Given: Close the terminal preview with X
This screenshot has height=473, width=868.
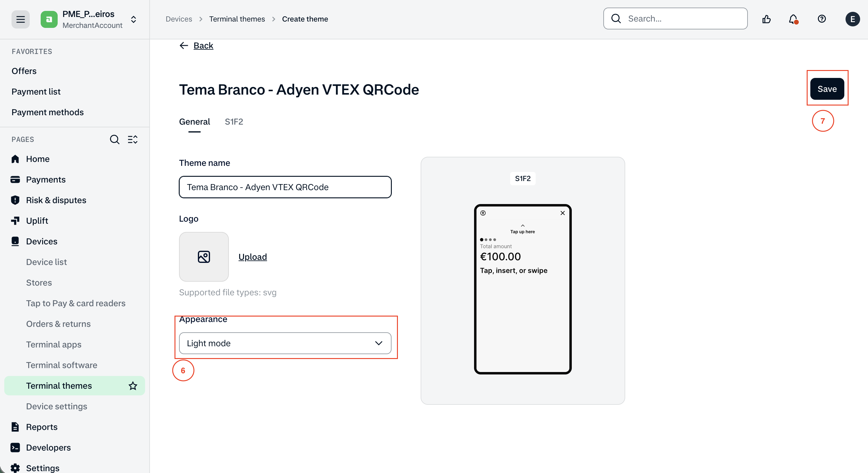Looking at the screenshot, I should [x=562, y=213].
